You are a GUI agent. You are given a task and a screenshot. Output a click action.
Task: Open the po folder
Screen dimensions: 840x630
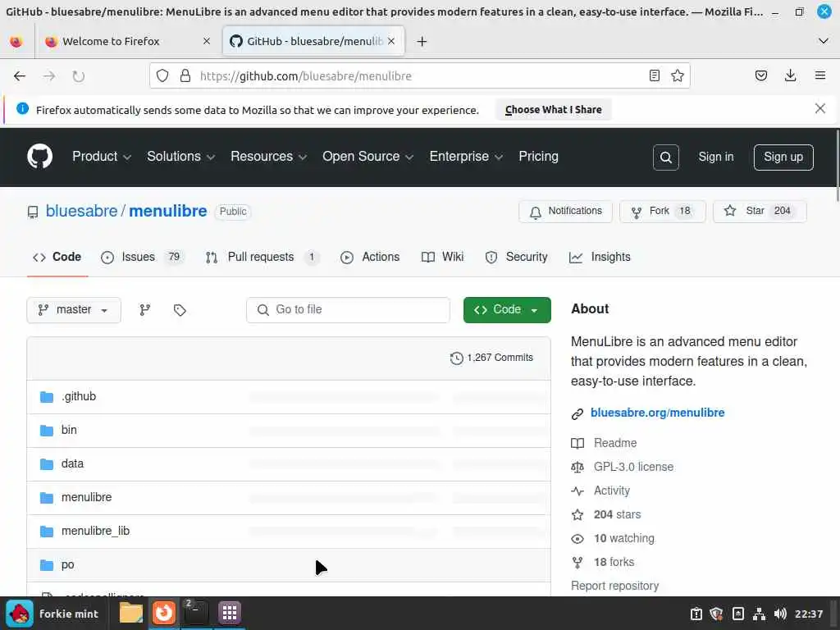tap(67, 564)
